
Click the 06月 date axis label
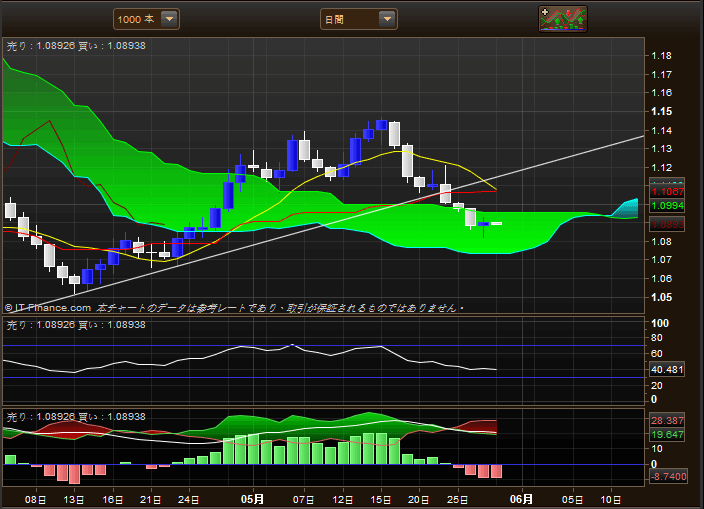(521, 499)
